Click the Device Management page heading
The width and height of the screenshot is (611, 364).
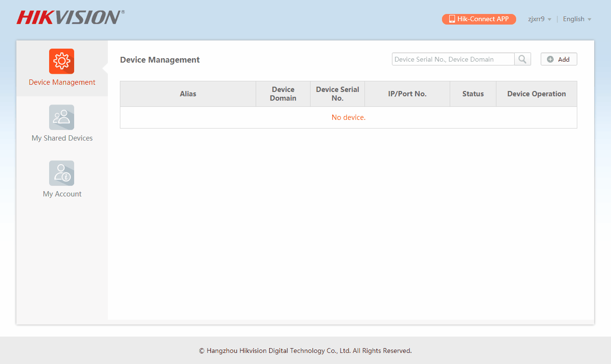tap(160, 60)
